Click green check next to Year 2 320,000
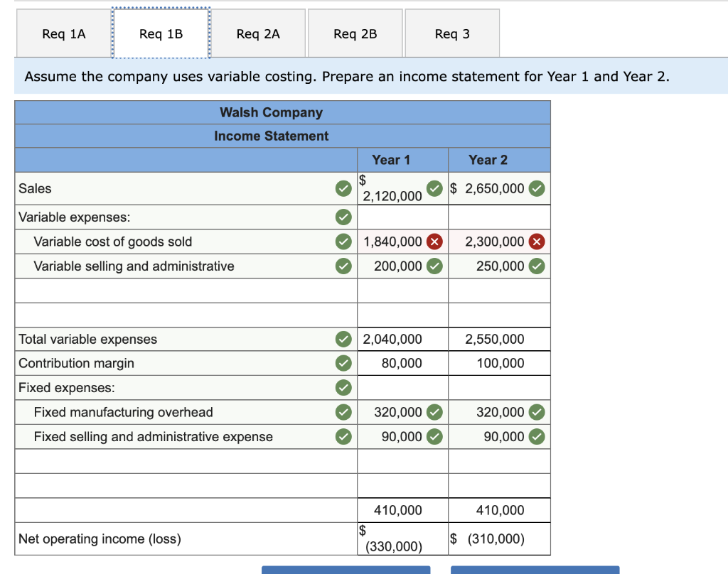The width and height of the screenshot is (728, 574). (537, 412)
